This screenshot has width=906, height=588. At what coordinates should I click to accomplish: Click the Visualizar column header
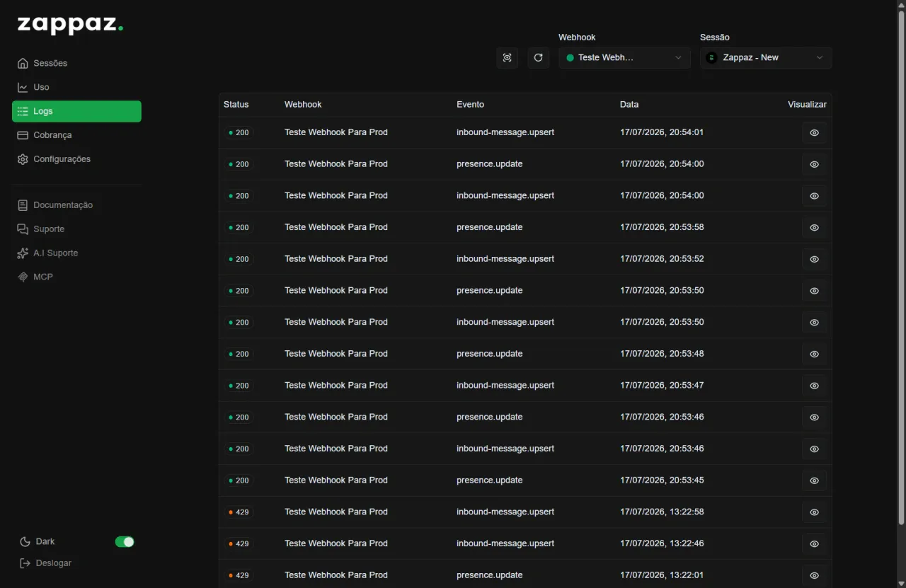tap(807, 104)
